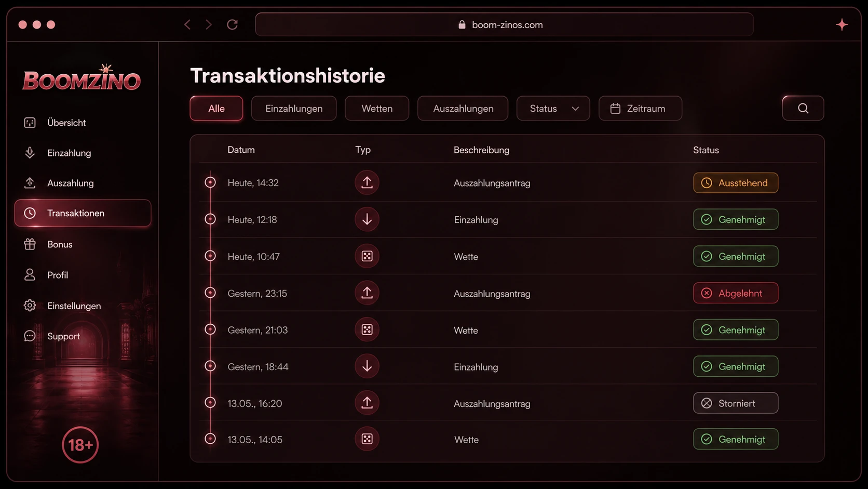The height and width of the screenshot is (489, 868).
Task: Click the Beschreibung column header
Action: tap(481, 150)
